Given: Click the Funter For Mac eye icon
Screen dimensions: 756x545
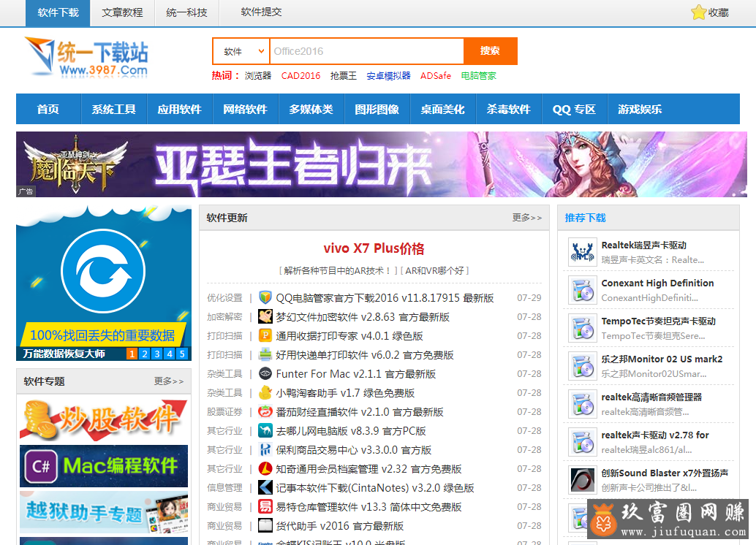Looking at the screenshot, I should (265, 373).
